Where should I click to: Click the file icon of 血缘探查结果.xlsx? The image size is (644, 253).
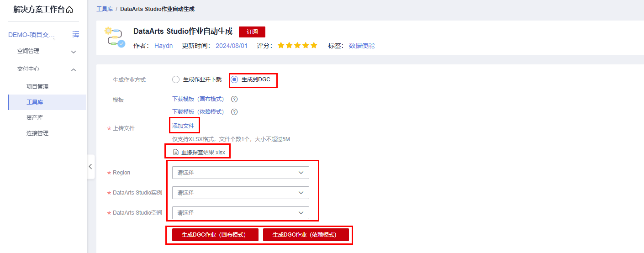click(176, 152)
